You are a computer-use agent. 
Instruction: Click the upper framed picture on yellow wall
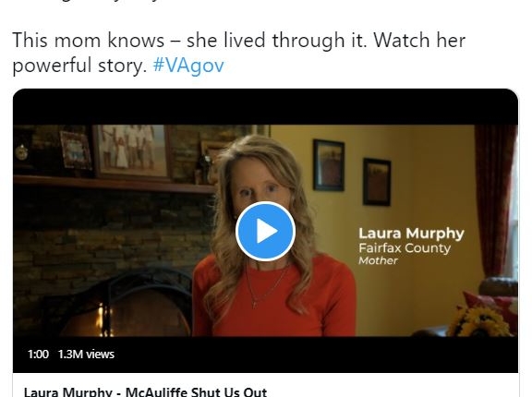329,165
